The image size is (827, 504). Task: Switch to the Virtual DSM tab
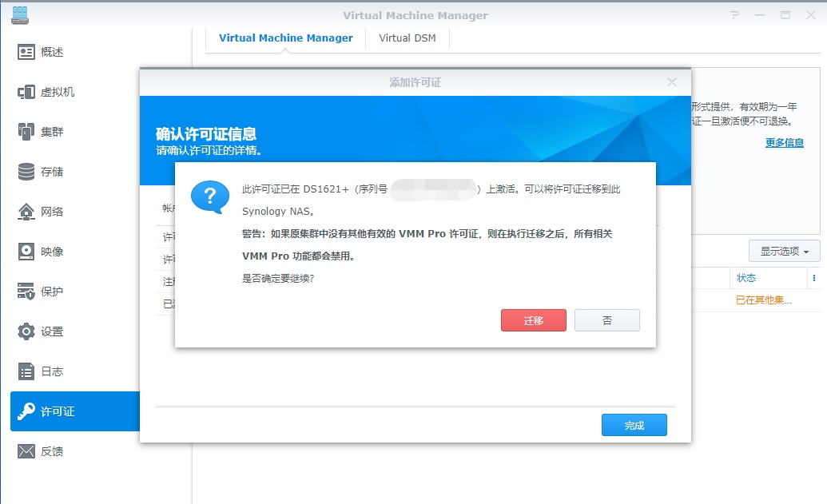point(408,38)
